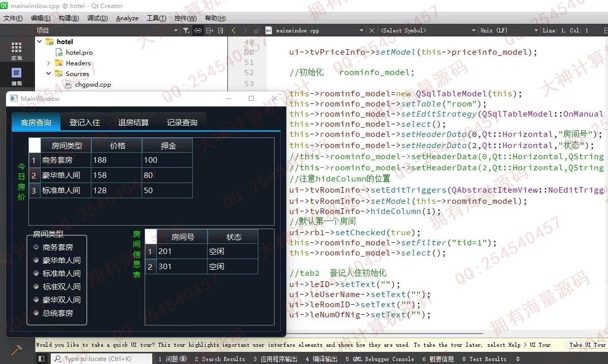The width and height of the screenshot is (608, 364).
Task: Click the search magnifier in locator
Action: tap(57, 358)
